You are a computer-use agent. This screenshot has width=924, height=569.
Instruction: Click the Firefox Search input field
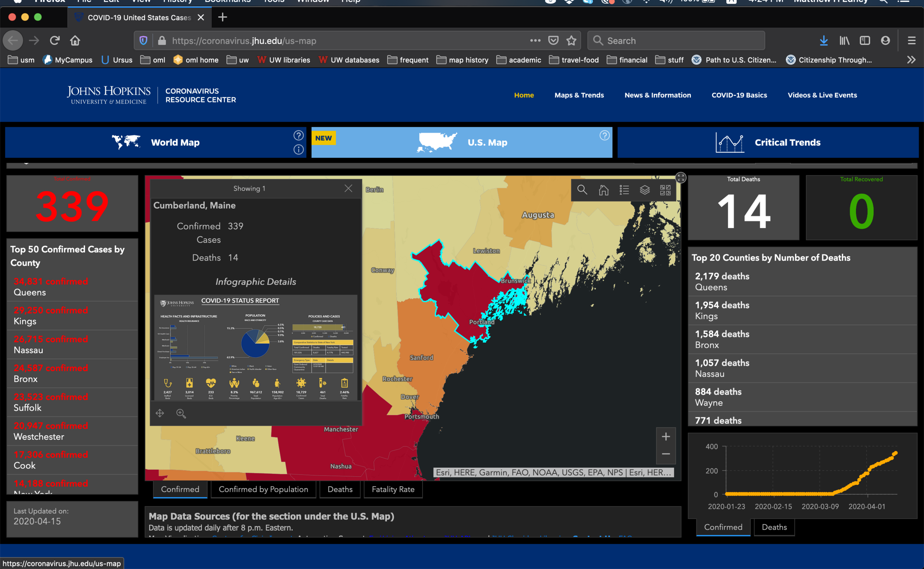[x=676, y=41]
